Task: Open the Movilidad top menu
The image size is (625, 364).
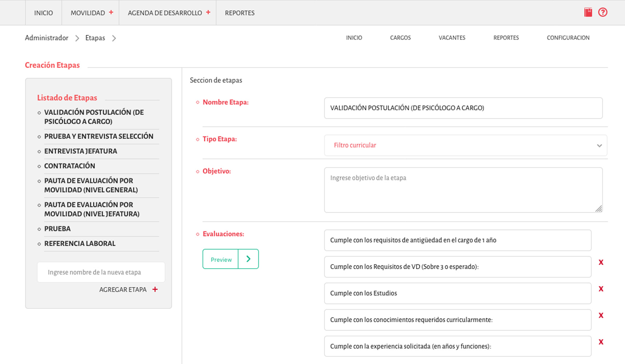Action: tap(88, 13)
